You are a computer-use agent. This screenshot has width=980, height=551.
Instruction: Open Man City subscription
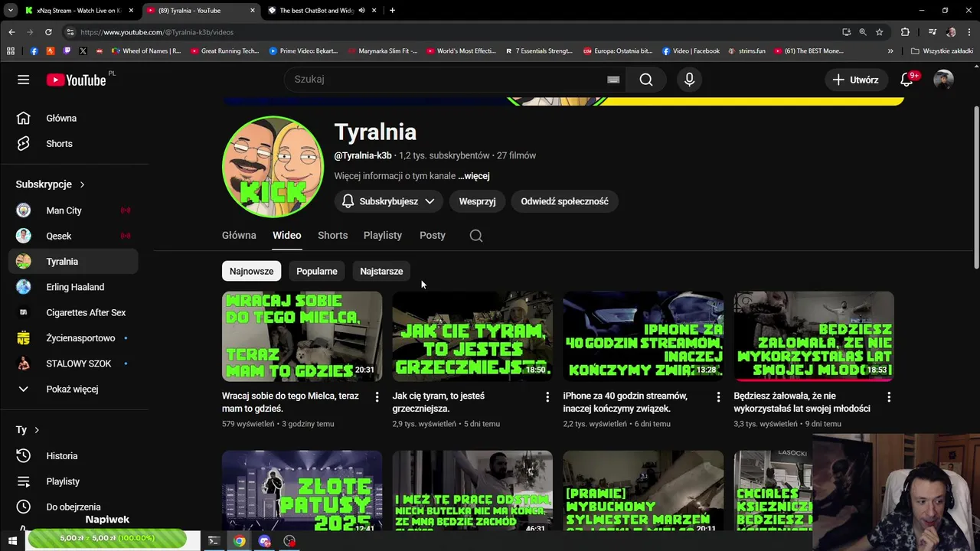(73, 210)
